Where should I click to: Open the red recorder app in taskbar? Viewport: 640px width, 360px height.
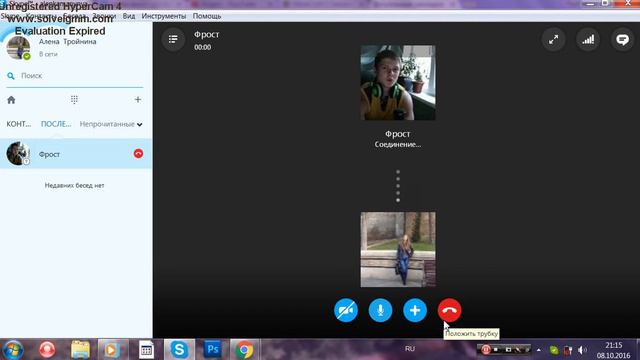[x=47, y=350]
